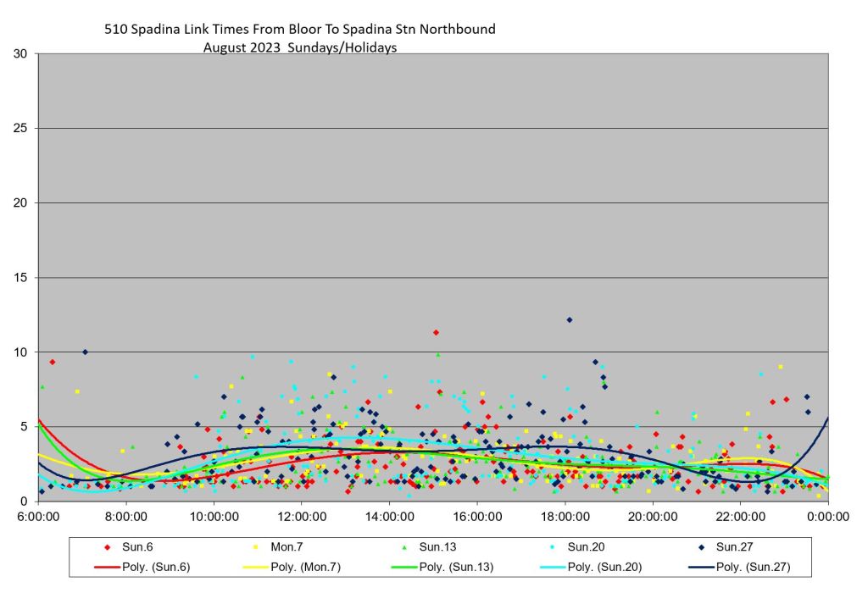This screenshot has height=593, width=868.
Task: Click the 'August 2023 Sundays/Holidays' subtitle
Action: click(300, 47)
